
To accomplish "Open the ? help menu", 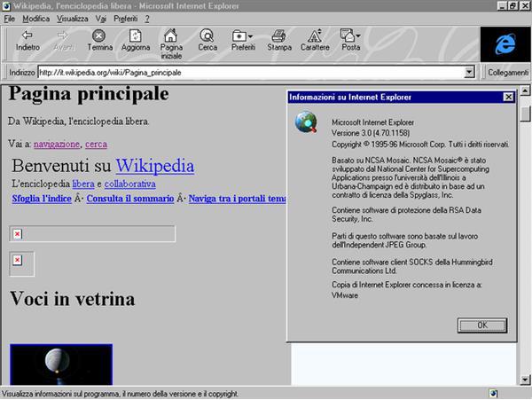I will click(147, 19).
